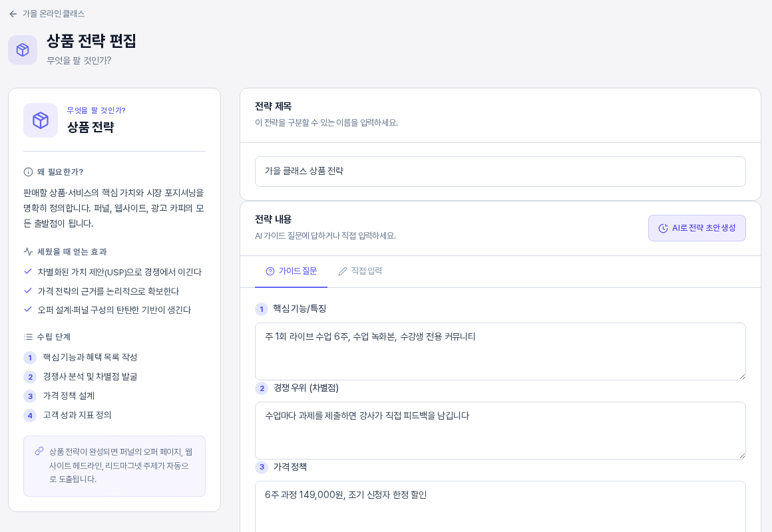Click the 핵심 기능/특징 question label
The image size is (772, 532).
click(x=300, y=309)
